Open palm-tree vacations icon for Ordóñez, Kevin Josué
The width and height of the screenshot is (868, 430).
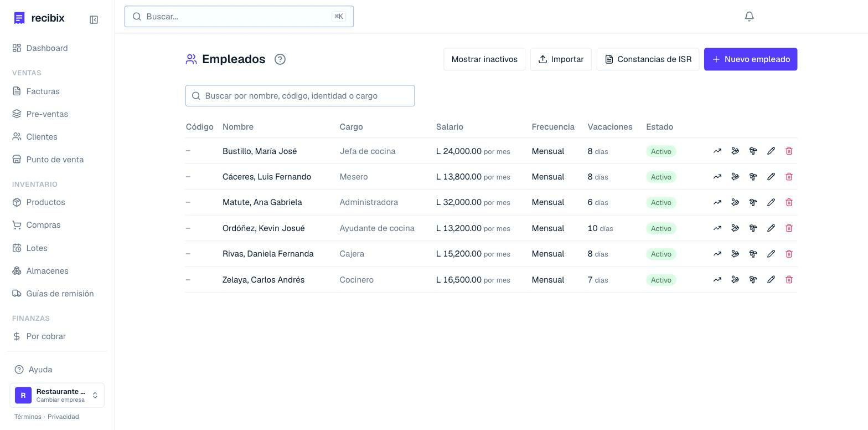coord(753,228)
